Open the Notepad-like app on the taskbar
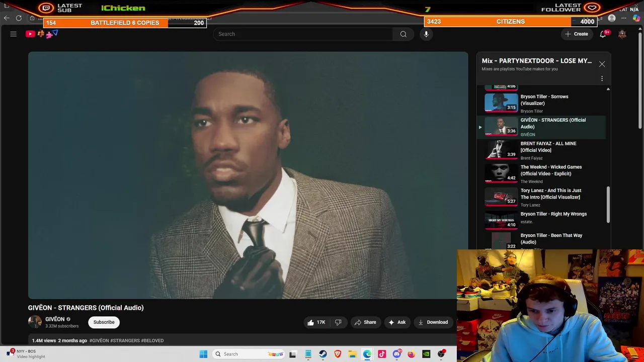 coord(308,354)
